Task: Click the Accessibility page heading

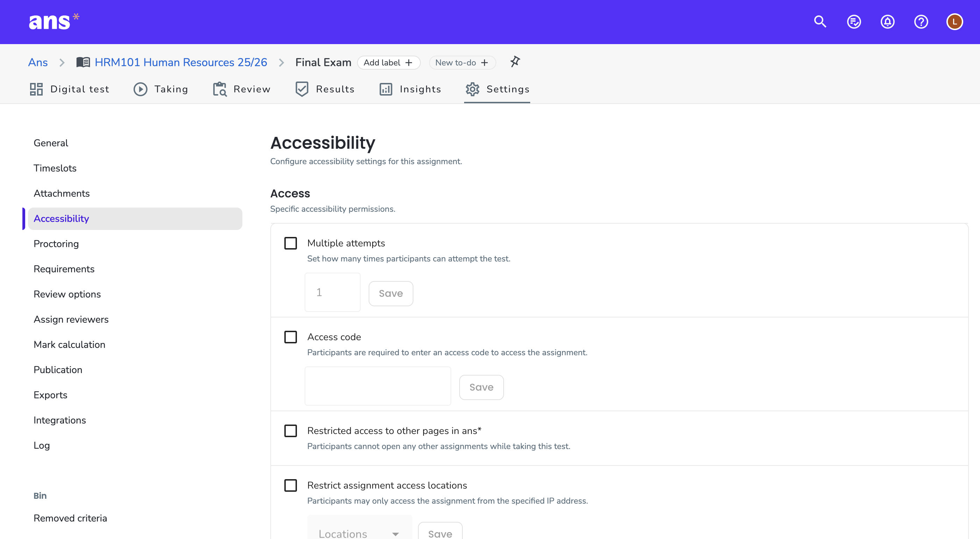Action: (x=322, y=143)
